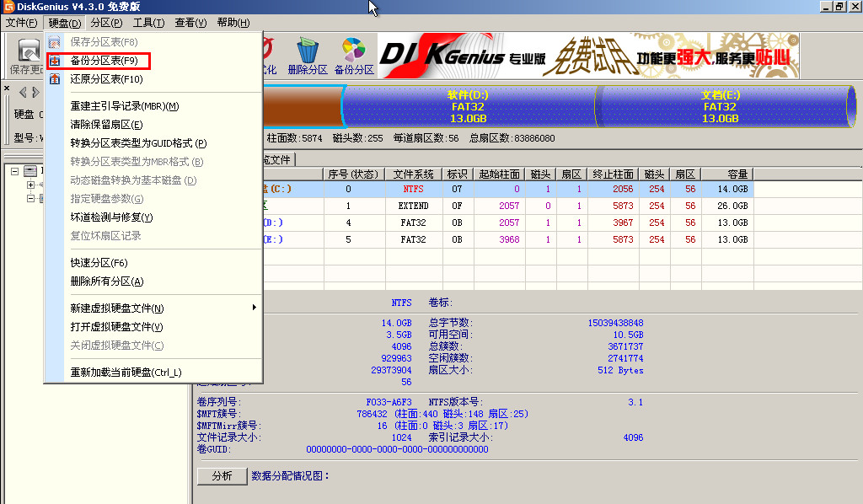Minimize the DiskGenius window

826,7
